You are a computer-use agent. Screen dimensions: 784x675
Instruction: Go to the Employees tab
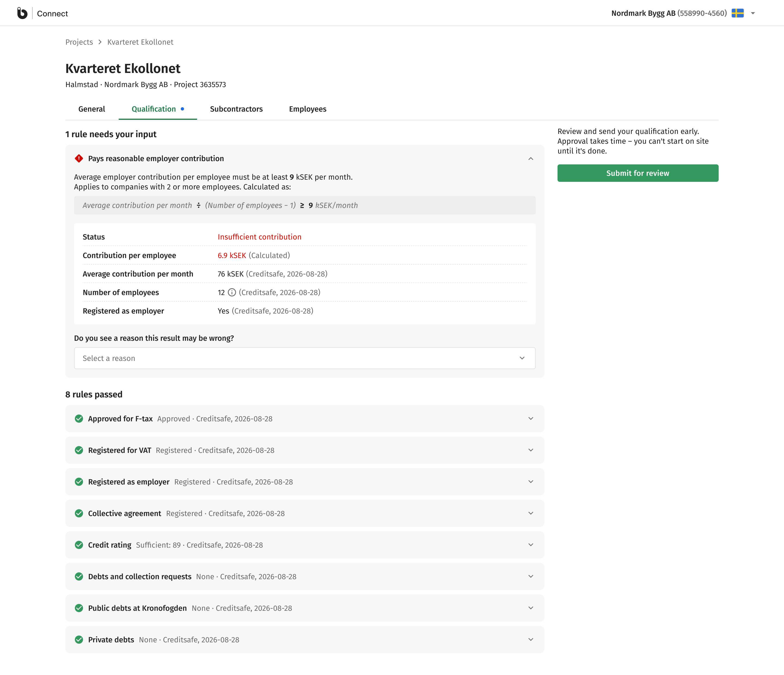[308, 109]
